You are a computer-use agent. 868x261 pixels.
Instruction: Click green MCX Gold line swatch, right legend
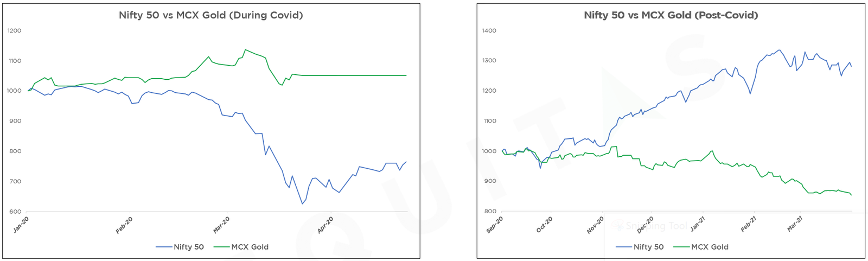(681, 247)
